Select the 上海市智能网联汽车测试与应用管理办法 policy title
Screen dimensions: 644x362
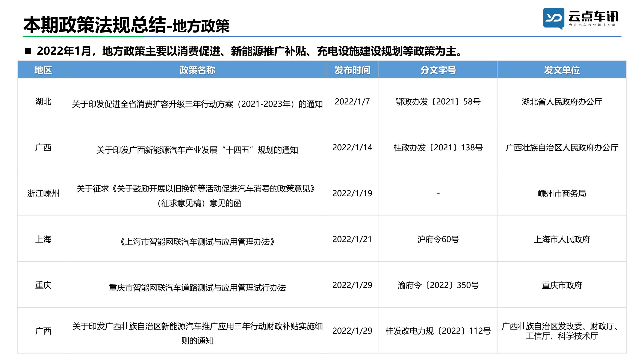197,242
